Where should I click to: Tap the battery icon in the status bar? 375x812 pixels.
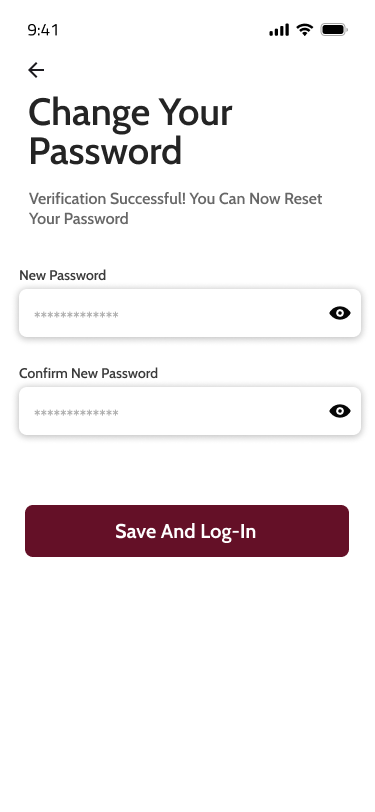334,30
